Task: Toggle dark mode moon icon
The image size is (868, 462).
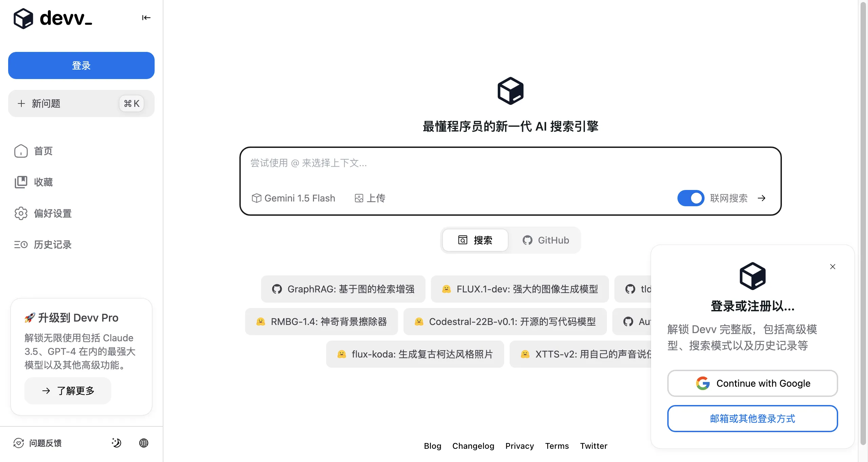Action: [x=116, y=443]
